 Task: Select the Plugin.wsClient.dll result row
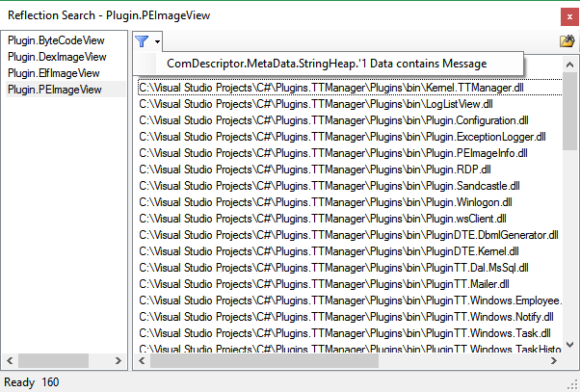pyautogui.click(x=350, y=219)
